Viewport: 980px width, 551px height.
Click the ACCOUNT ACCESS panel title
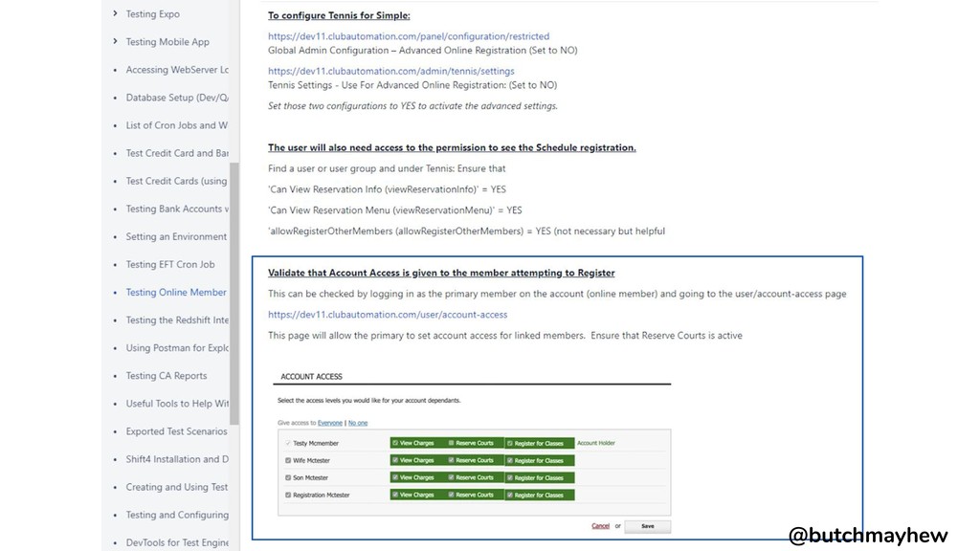[x=311, y=377]
